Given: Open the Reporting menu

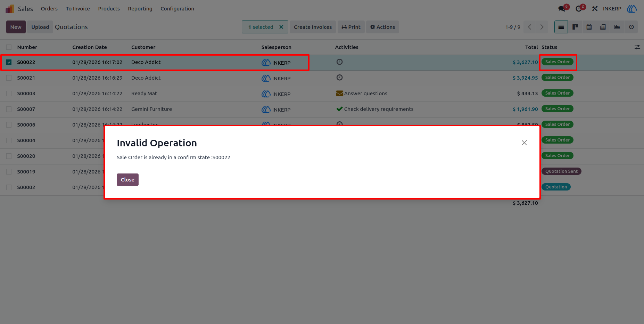Looking at the screenshot, I should click(140, 9).
